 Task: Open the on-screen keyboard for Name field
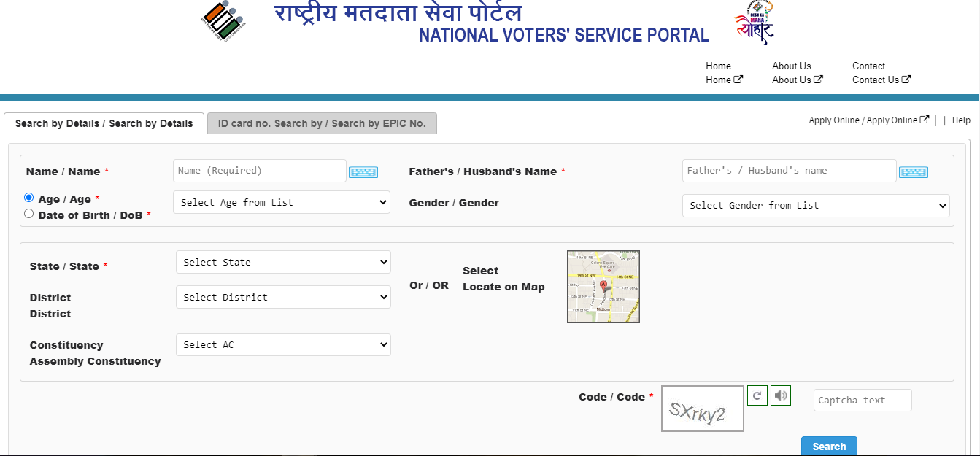tap(363, 171)
